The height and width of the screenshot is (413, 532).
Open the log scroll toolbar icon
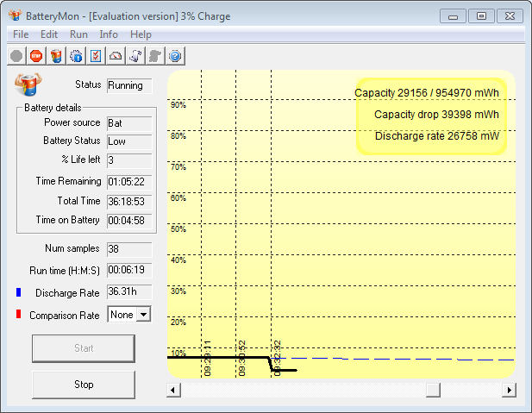(x=135, y=56)
